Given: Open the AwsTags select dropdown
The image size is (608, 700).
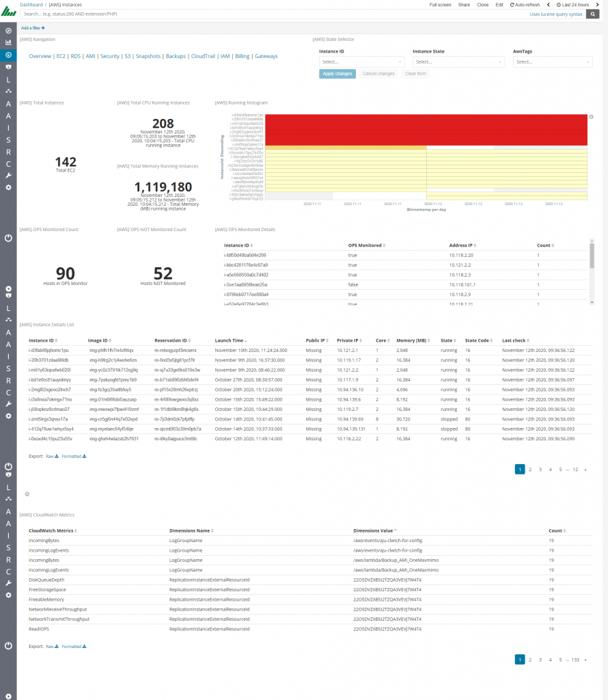Looking at the screenshot, I should (x=552, y=62).
